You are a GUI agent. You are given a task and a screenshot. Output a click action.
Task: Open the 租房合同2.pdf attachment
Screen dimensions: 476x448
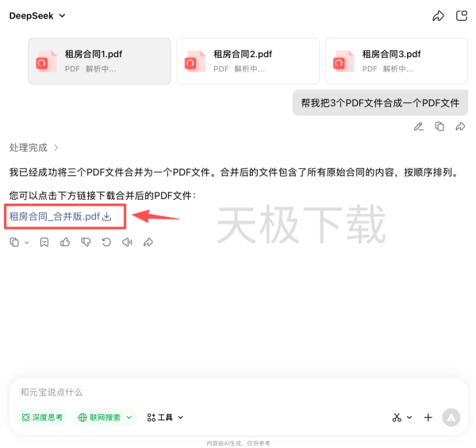coord(248,61)
